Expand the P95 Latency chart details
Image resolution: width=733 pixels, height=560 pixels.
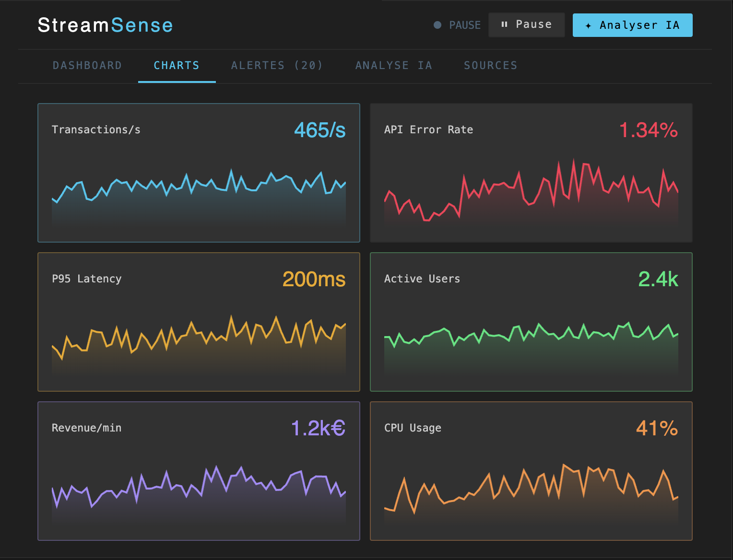(199, 322)
